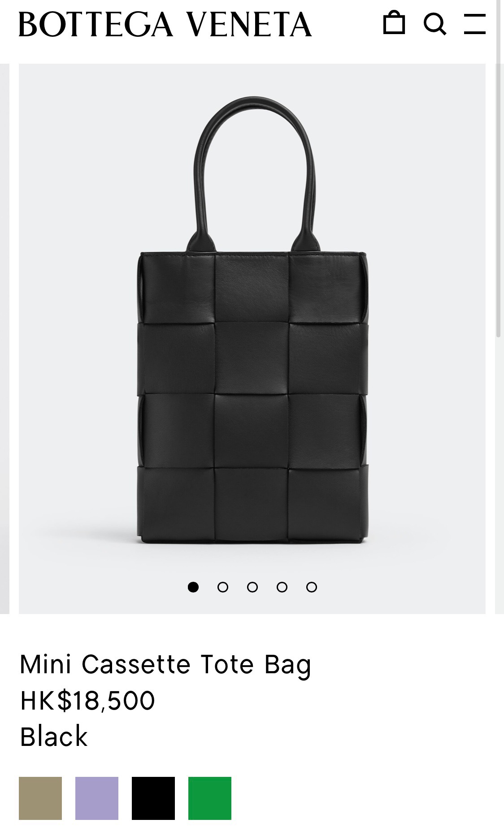Open search with the magnifier icon

click(435, 24)
